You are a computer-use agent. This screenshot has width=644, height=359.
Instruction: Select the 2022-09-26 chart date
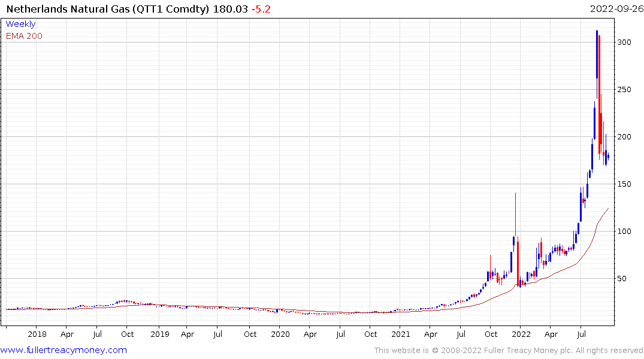pyautogui.click(x=616, y=8)
